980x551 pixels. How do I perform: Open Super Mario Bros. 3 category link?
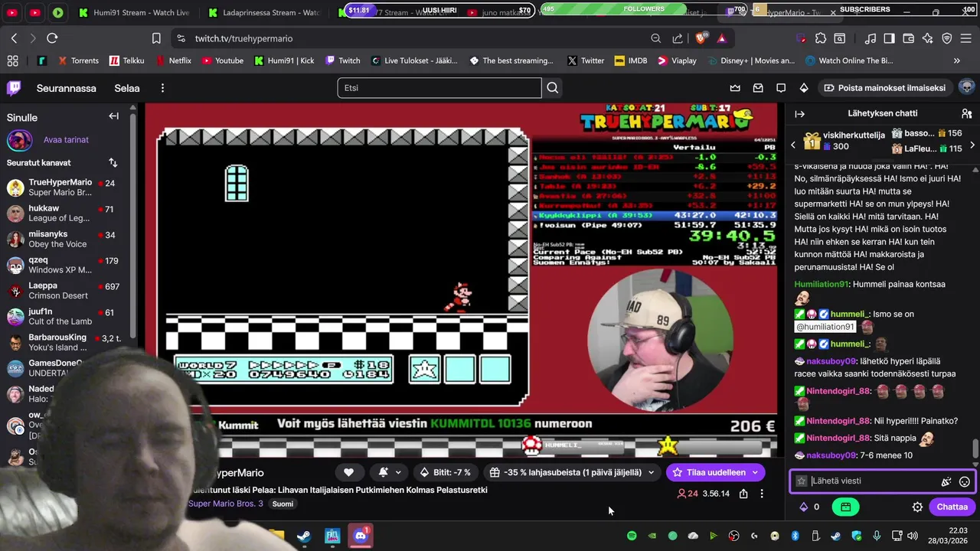[226, 504]
